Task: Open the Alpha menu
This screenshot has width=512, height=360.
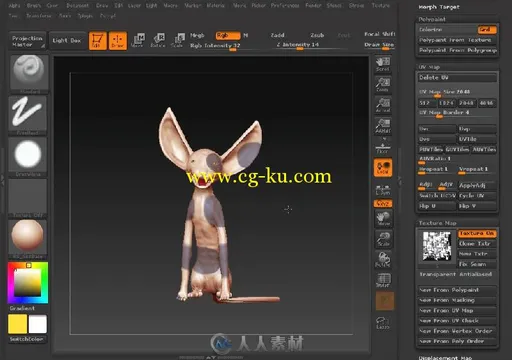Action: click(14, 6)
